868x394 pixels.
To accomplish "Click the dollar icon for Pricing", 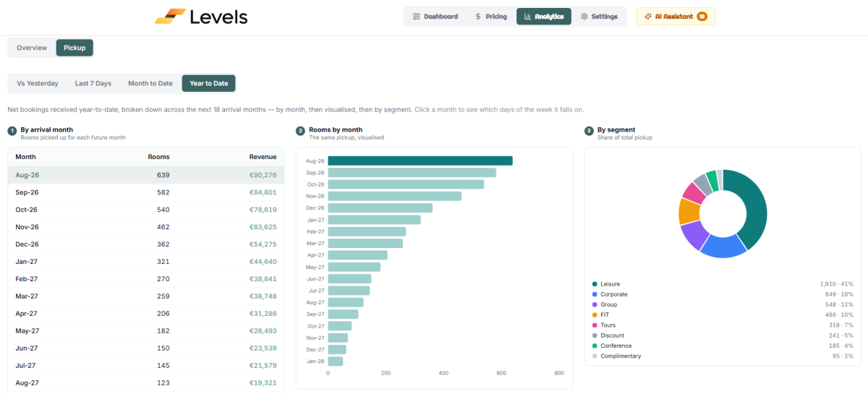I will 478,16.
